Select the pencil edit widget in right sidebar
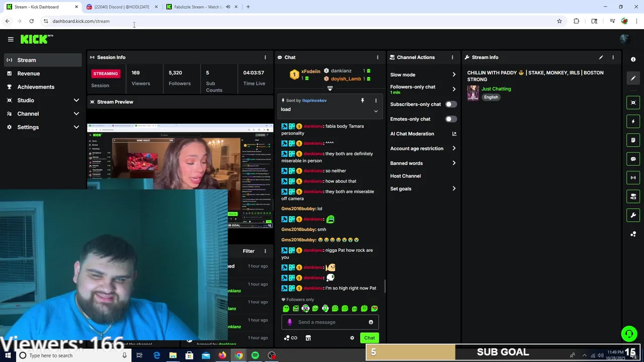Viewport: 644px width, 362px height. pos(633,78)
